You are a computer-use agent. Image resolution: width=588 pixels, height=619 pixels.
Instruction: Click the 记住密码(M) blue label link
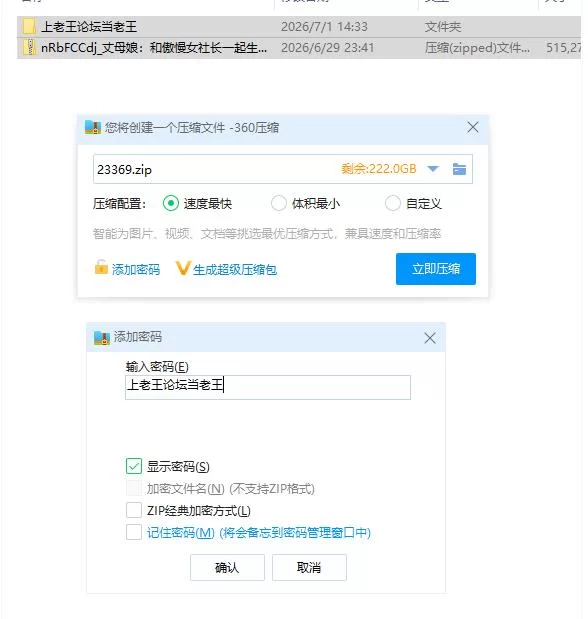(x=259, y=533)
